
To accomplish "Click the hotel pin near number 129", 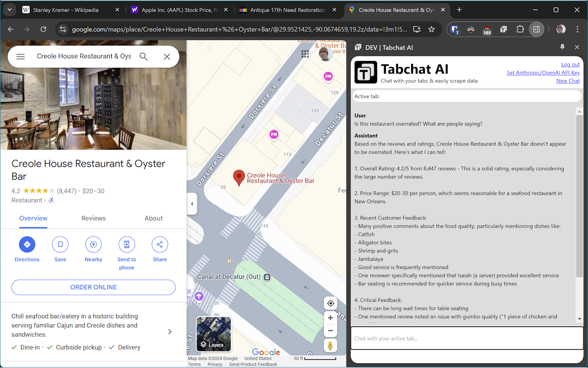I will 328,76.
